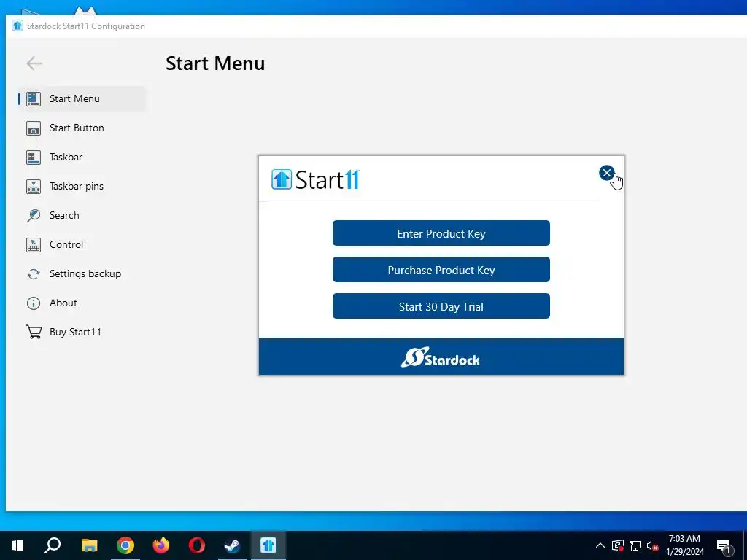Launch Google Chrome from taskbar
Viewport: 747px width, 560px height.
[x=125, y=545]
